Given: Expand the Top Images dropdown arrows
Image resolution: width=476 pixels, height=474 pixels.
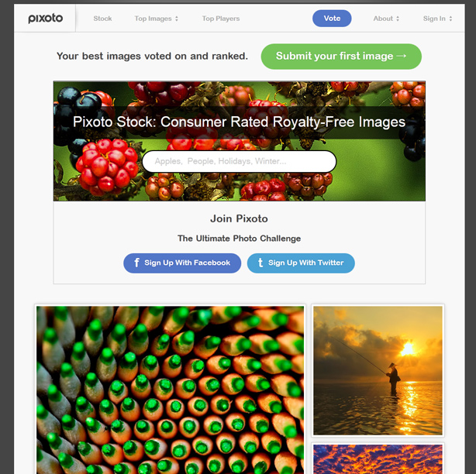Looking at the screenshot, I should point(177,19).
